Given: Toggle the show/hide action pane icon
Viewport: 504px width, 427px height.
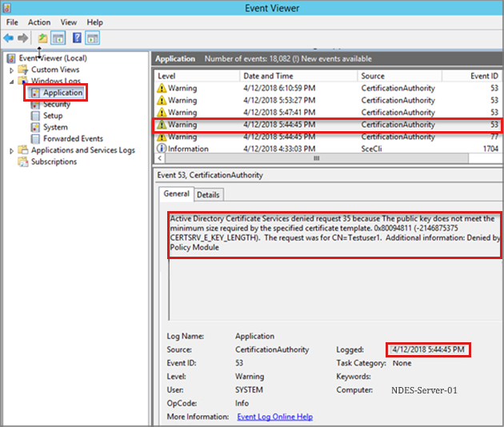Looking at the screenshot, I should [x=93, y=38].
